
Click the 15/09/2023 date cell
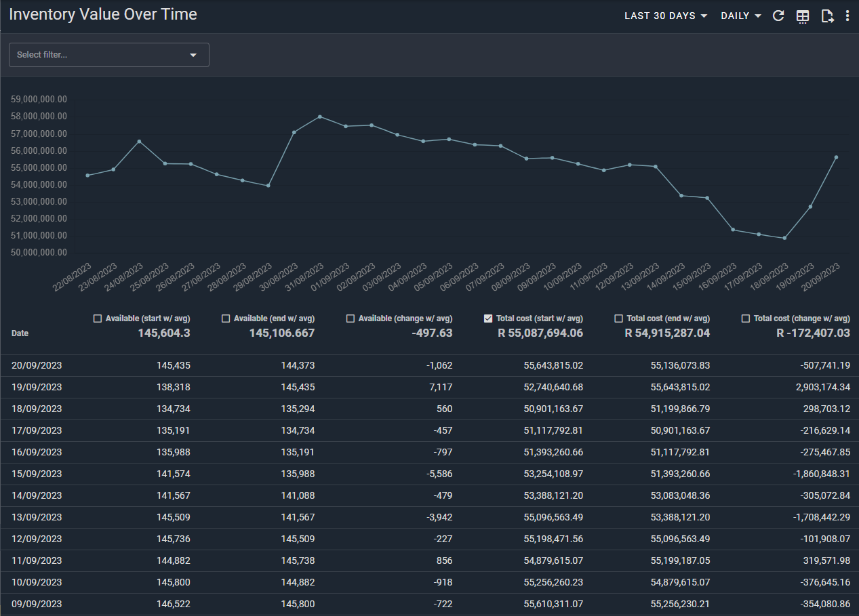(x=37, y=474)
